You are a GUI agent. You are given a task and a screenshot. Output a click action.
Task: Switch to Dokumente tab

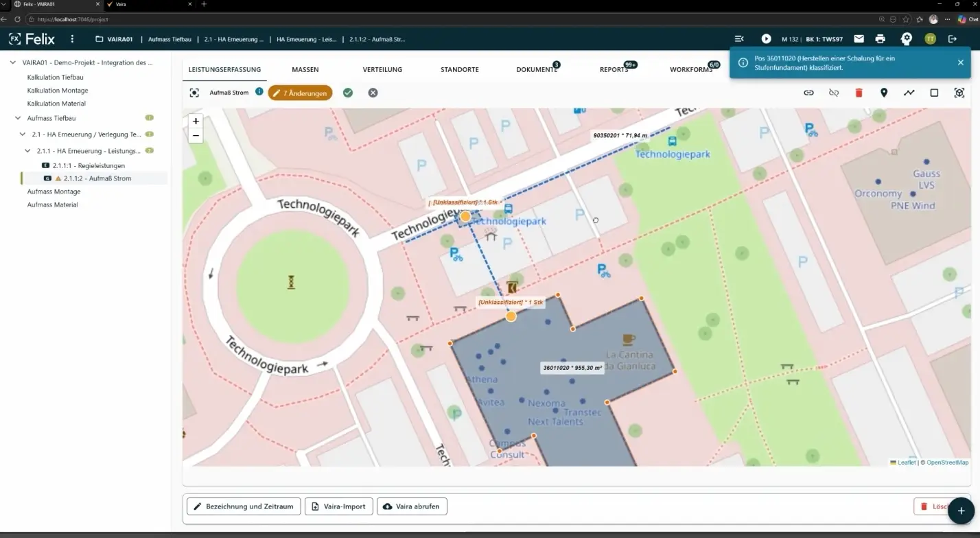[x=537, y=69]
